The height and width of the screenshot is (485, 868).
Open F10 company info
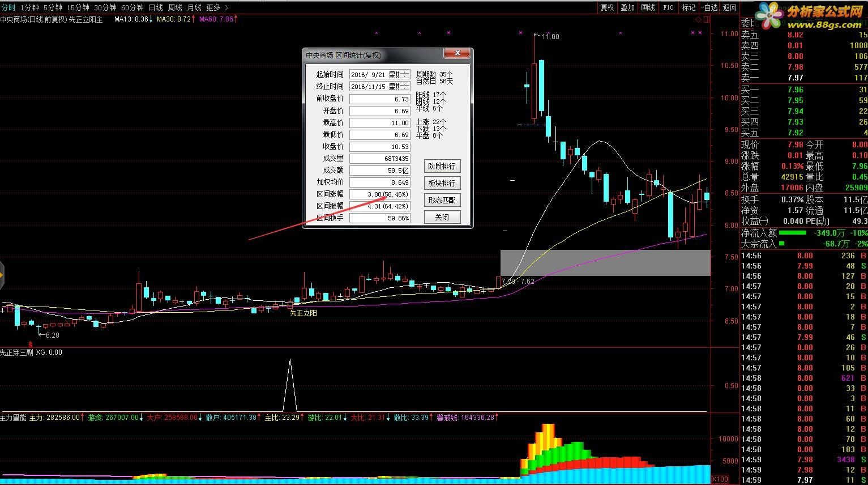pyautogui.click(x=668, y=7)
